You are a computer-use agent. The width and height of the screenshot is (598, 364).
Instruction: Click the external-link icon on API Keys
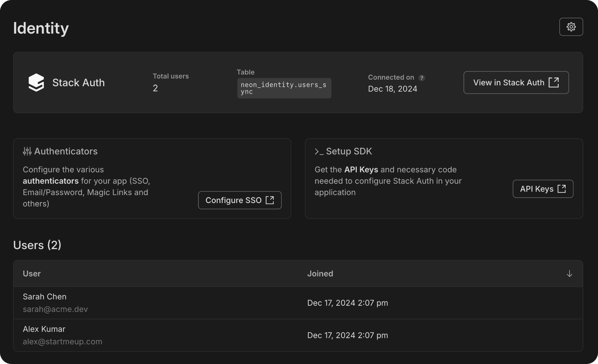[562, 188]
